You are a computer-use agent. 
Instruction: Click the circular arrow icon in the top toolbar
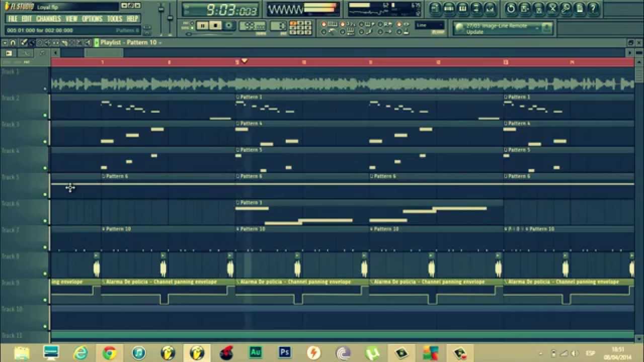[x=511, y=9]
